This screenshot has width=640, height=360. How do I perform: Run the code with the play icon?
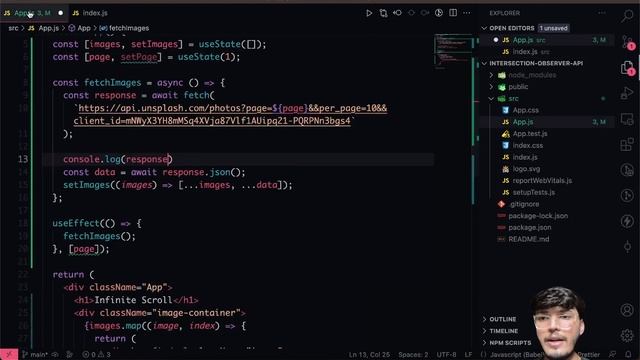tap(369, 13)
